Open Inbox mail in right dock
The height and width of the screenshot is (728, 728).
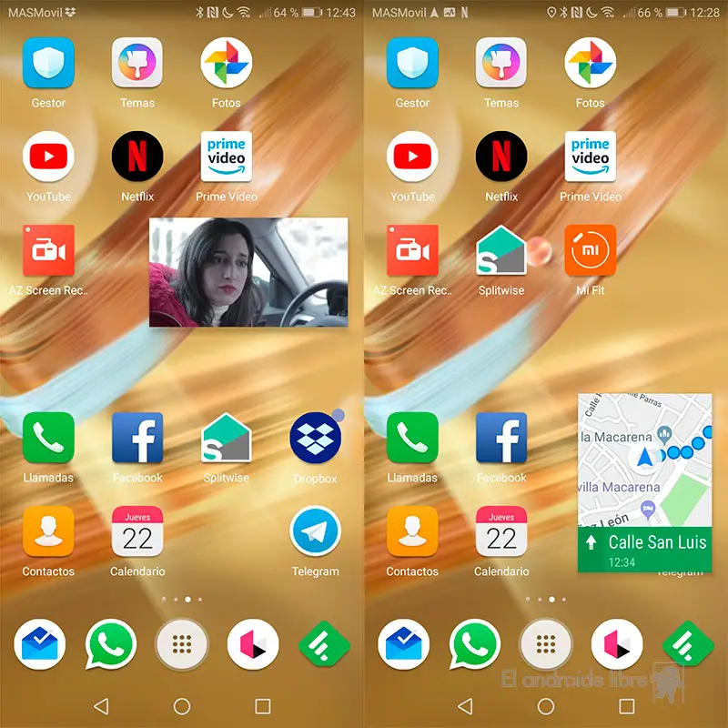(403, 644)
